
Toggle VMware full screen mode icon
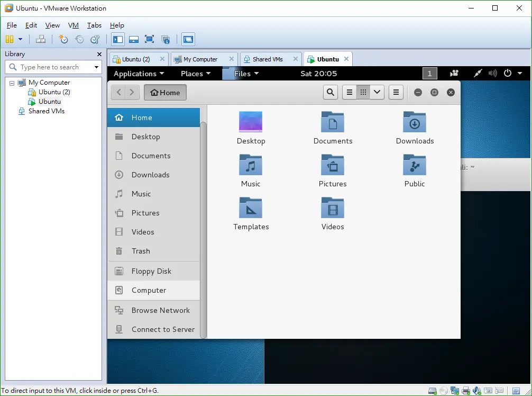(149, 39)
